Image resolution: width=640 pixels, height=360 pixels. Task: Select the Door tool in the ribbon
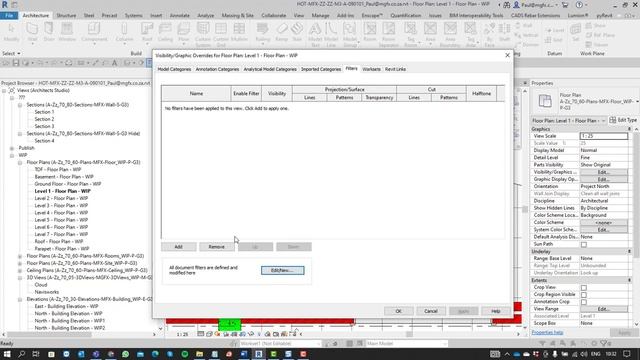[49, 32]
